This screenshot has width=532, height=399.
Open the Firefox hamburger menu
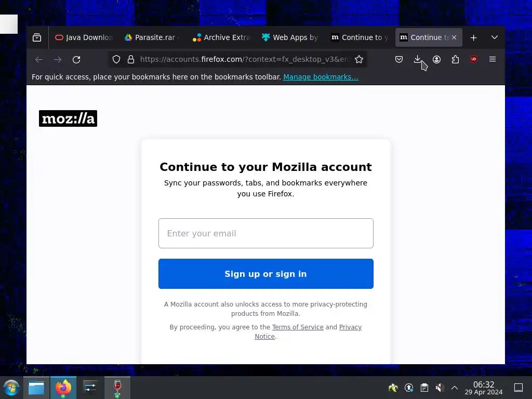coord(493,59)
